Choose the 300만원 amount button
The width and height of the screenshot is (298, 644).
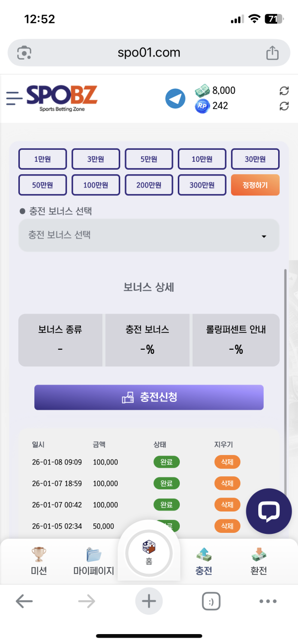202,185
